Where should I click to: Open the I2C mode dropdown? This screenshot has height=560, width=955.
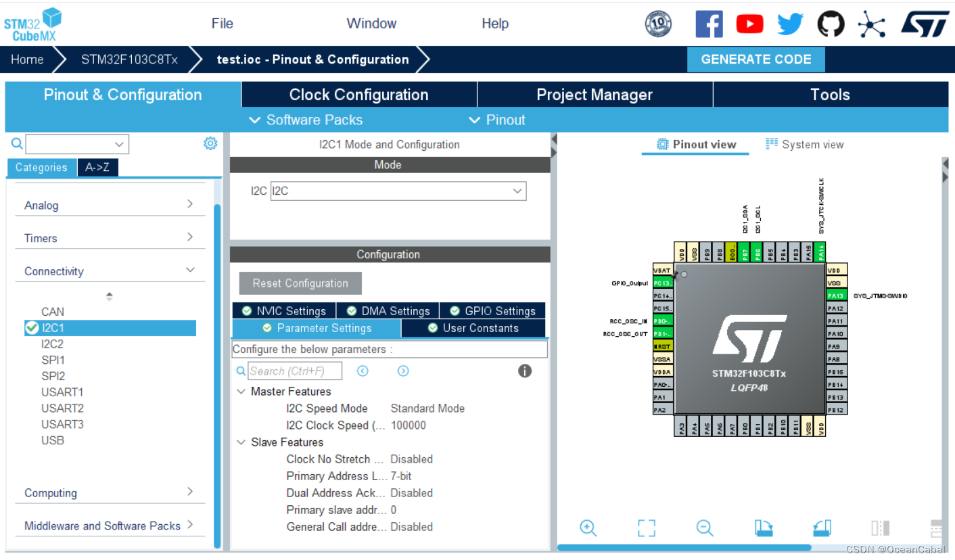pyautogui.click(x=398, y=191)
